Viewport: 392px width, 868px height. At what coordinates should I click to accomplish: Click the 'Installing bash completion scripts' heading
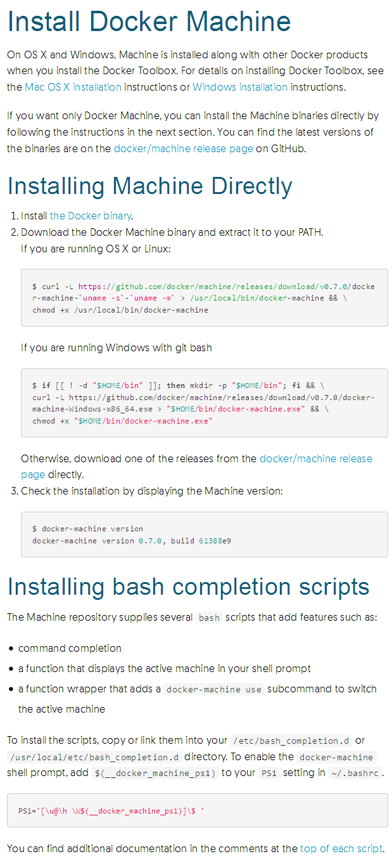188,586
